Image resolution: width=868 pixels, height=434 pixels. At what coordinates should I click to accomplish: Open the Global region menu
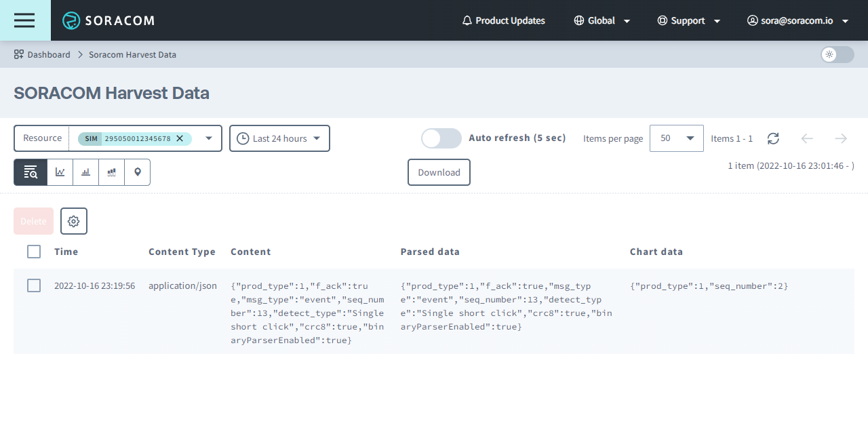[x=601, y=20]
